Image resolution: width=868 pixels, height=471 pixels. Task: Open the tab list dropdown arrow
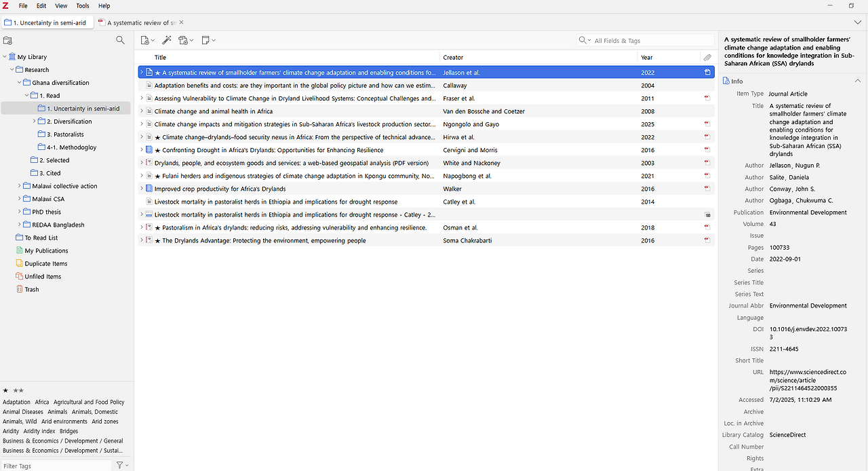[x=858, y=22]
